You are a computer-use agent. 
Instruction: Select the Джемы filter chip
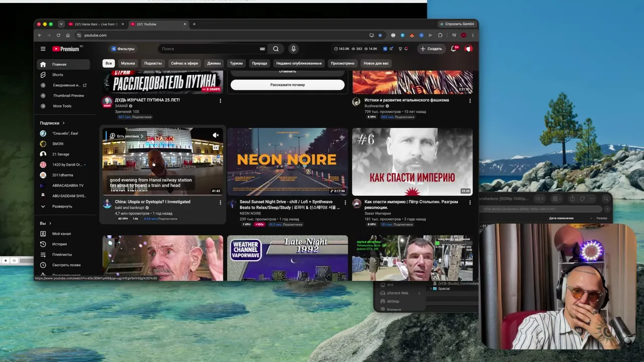coord(214,63)
